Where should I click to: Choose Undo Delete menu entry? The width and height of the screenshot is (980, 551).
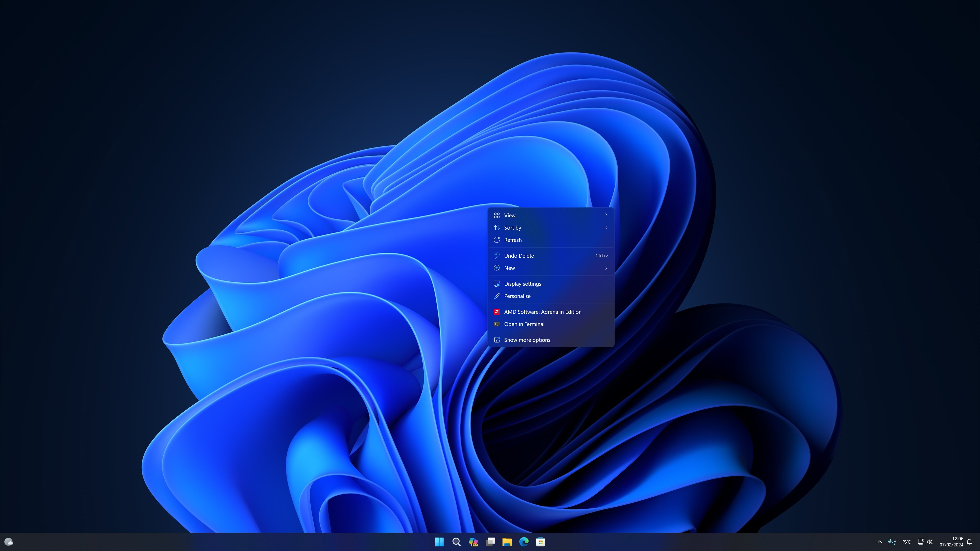point(519,256)
